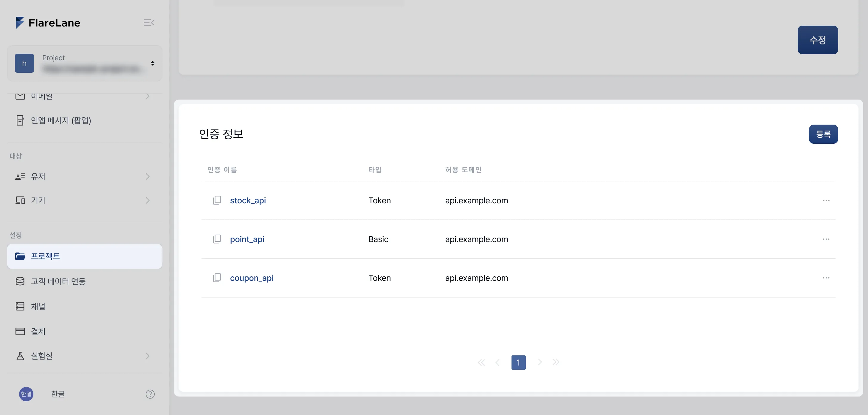This screenshot has width=868, height=415.
Task: Open 고객 데이터 연동 settings
Action: (x=58, y=281)
